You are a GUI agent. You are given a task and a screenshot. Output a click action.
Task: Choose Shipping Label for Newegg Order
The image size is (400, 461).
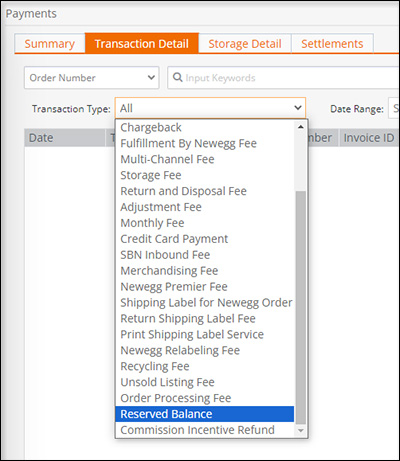205,303
